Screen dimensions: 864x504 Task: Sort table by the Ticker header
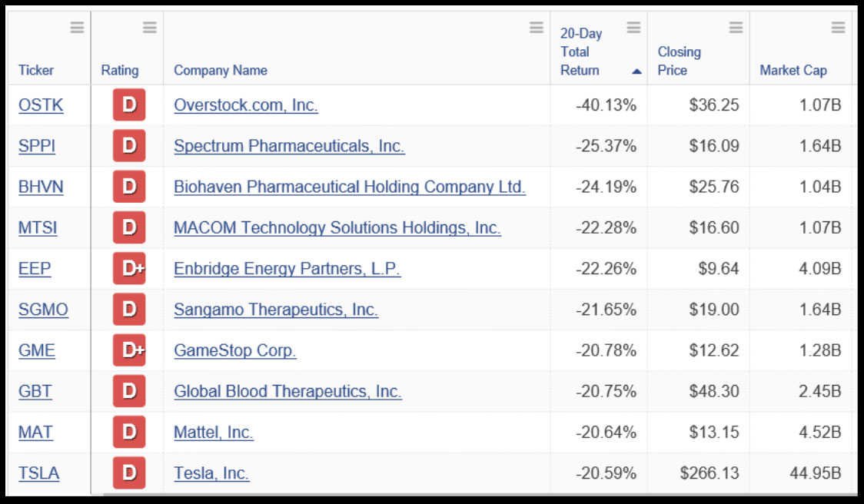pos(36,70)
